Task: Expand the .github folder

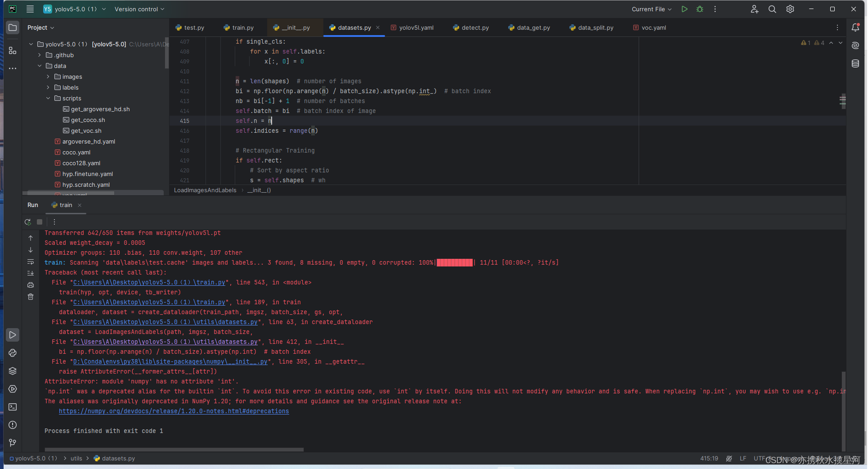Action: click(x=40, y=55)
